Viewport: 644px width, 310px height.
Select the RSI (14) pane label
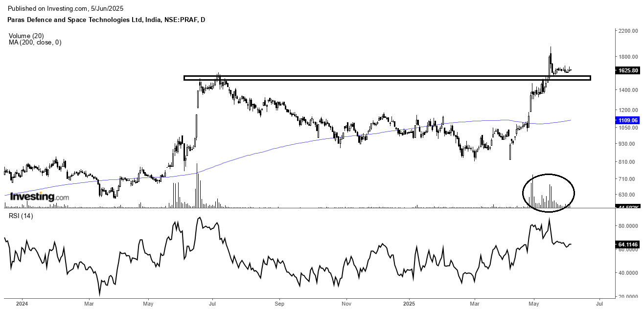pyautogui.click(x=21, y=216)
